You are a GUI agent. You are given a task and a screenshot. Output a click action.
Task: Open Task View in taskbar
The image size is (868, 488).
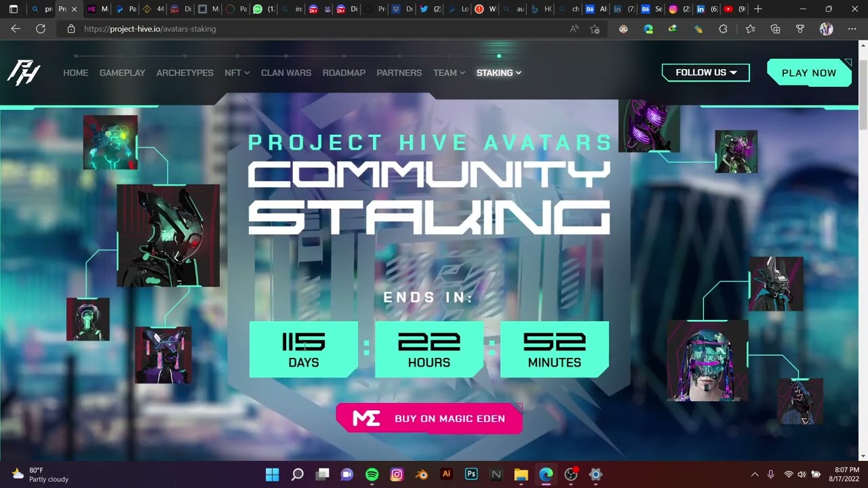(322, 474)
